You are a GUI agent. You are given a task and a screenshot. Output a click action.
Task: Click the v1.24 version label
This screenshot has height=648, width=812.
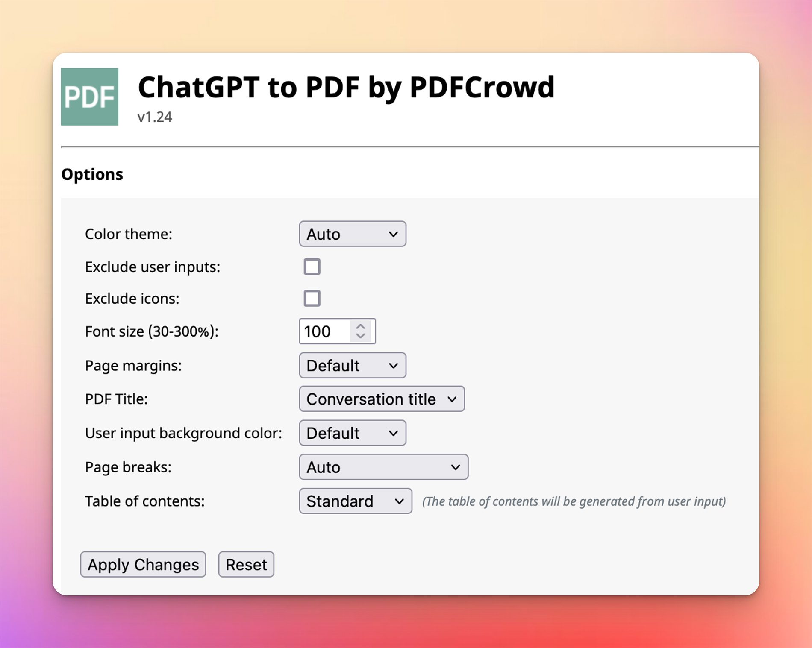coord(154,117)
